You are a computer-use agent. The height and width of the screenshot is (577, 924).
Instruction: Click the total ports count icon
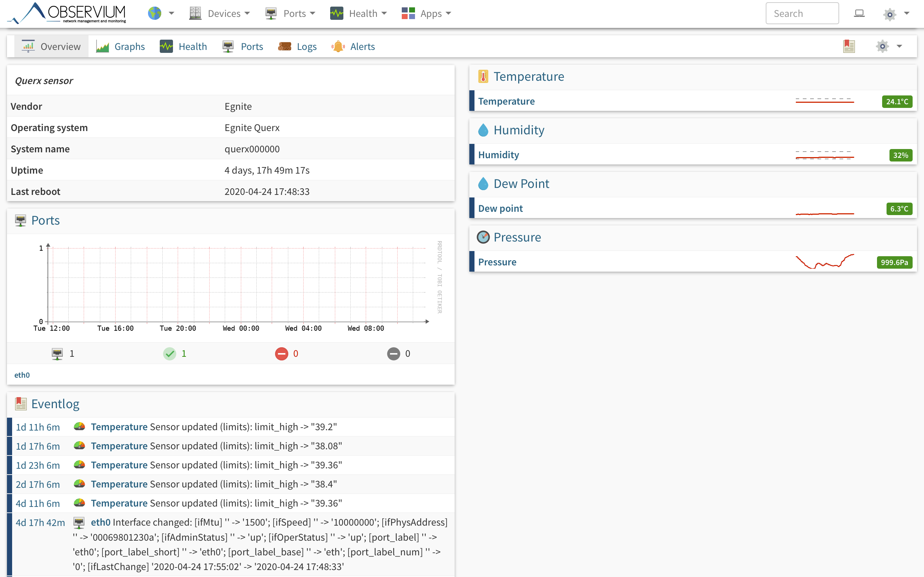click(57, 354)
